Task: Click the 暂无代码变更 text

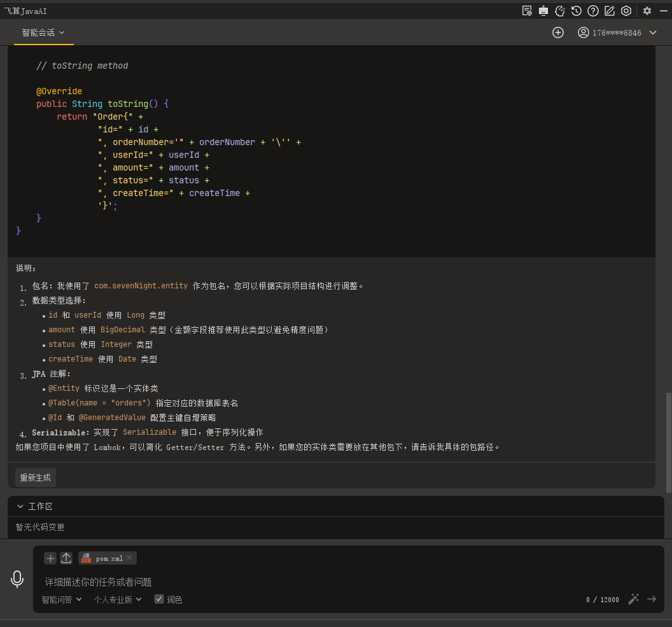Action: tap(40, 527)
